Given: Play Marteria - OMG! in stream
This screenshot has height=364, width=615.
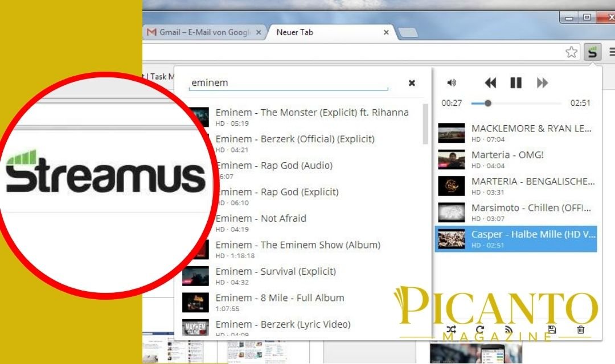Looking at the screenshot, I should pos(516,159).
